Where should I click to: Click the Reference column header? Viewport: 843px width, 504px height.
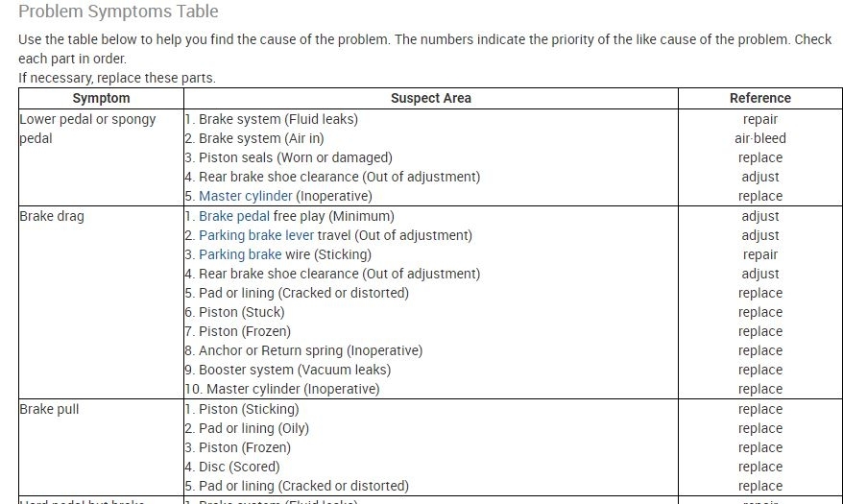coord(759,98)
